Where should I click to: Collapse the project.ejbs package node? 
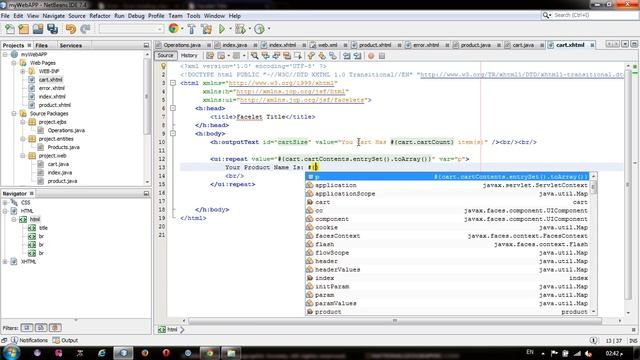[x=23, y=122]
